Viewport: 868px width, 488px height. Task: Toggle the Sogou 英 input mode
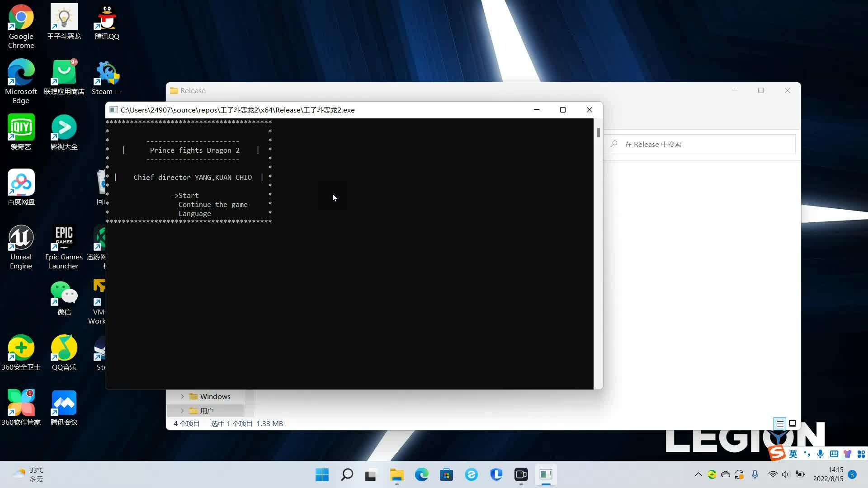(x=793, y=454)
